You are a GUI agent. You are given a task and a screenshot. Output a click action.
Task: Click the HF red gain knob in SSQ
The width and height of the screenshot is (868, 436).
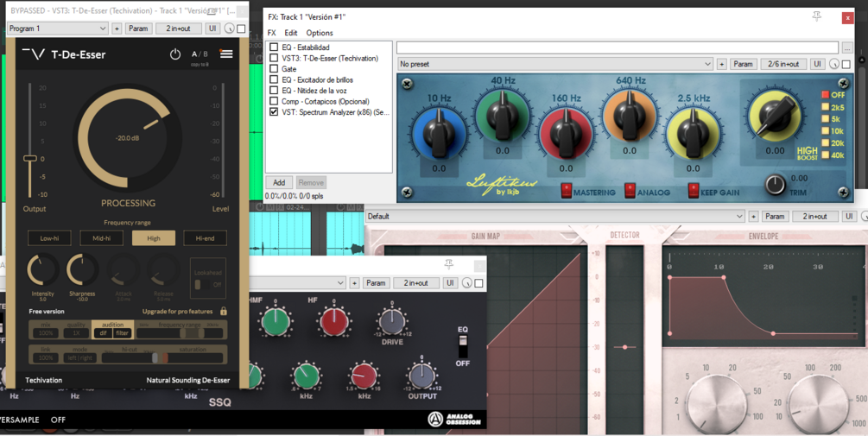tap(333, 322)
